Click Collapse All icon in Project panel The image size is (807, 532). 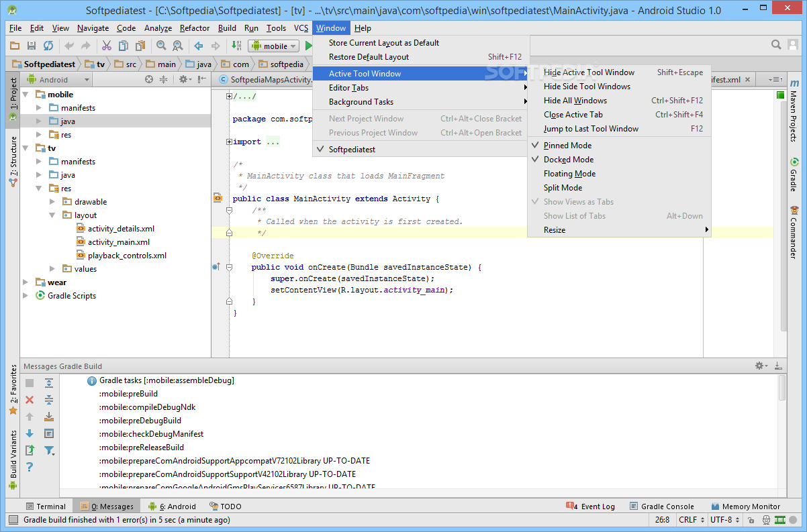(163, 79)
